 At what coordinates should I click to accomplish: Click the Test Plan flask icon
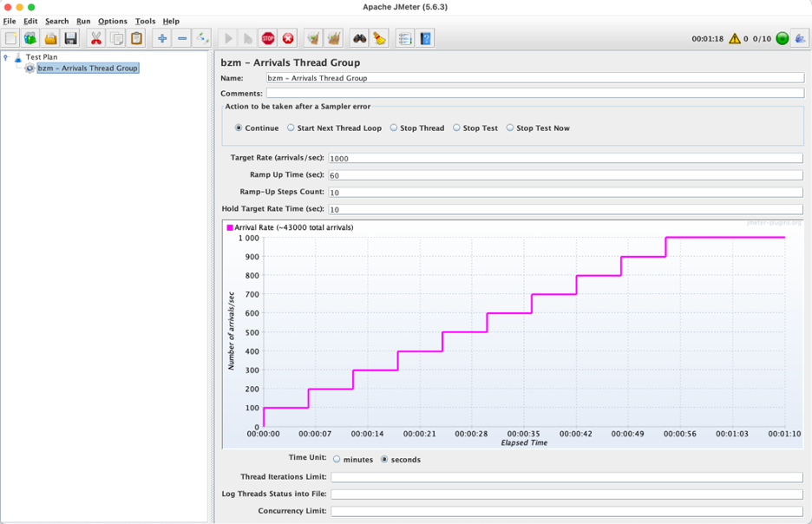[18, 57]
